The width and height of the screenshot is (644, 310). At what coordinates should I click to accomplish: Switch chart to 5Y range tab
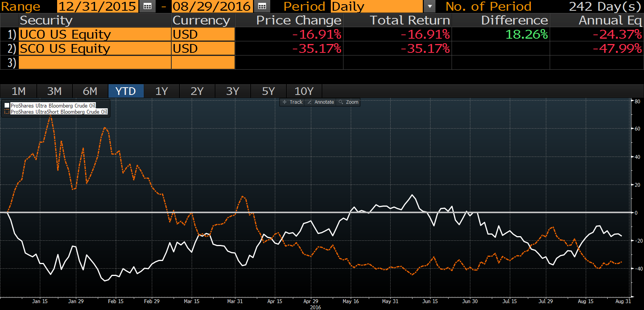coord(268,91)
